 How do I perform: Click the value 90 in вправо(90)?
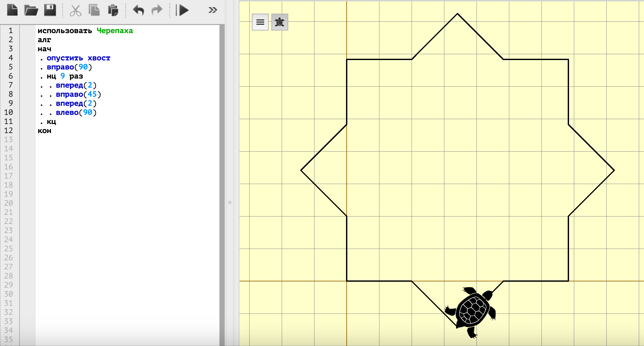click(x=83, y=67)
